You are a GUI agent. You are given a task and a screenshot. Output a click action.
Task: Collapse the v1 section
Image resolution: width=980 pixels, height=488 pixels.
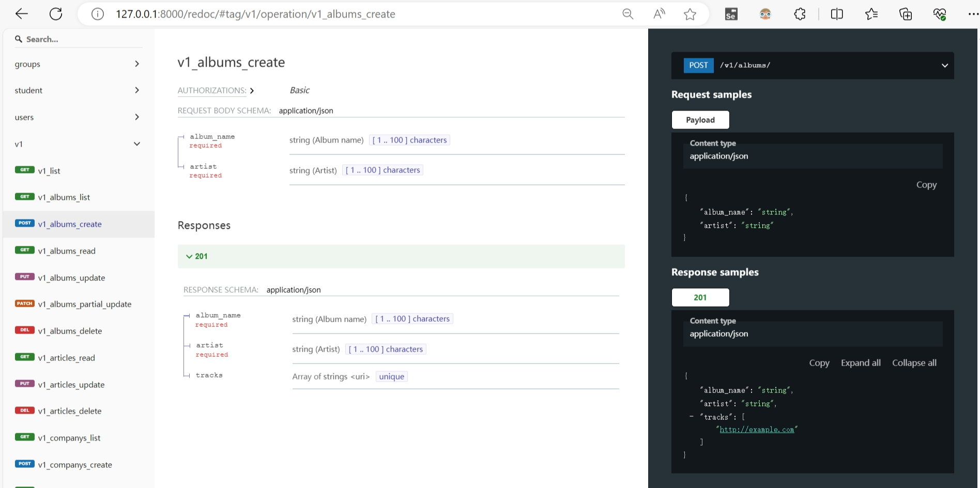[78, 144]
